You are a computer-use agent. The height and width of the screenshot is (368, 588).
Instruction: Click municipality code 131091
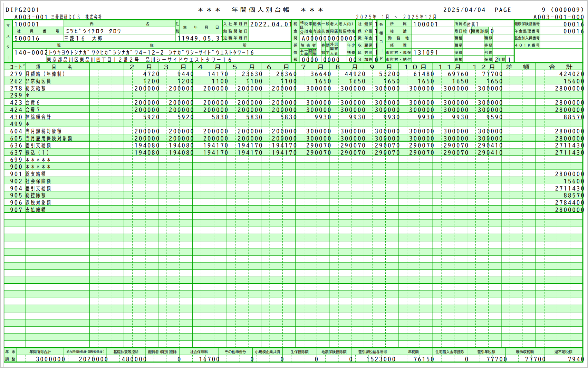426,52
